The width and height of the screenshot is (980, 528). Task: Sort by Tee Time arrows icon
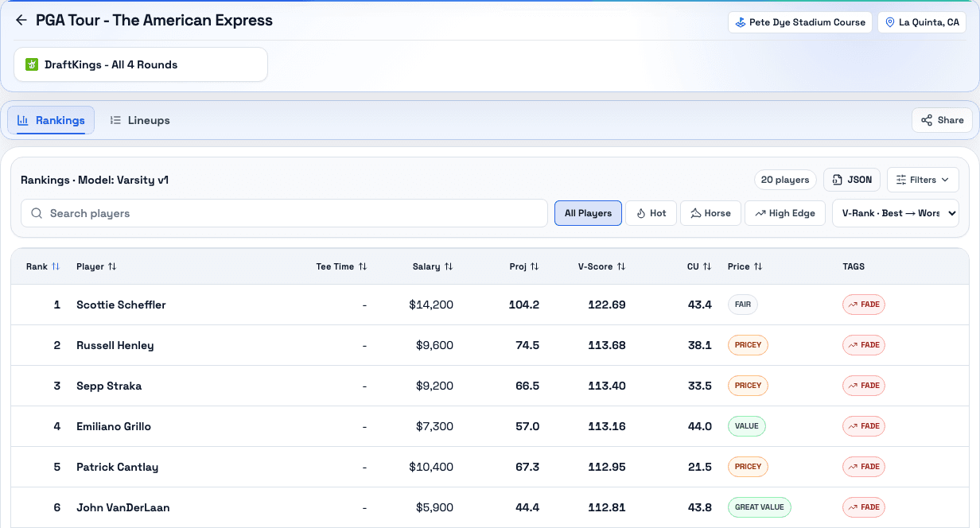click(x=363, y=266)
